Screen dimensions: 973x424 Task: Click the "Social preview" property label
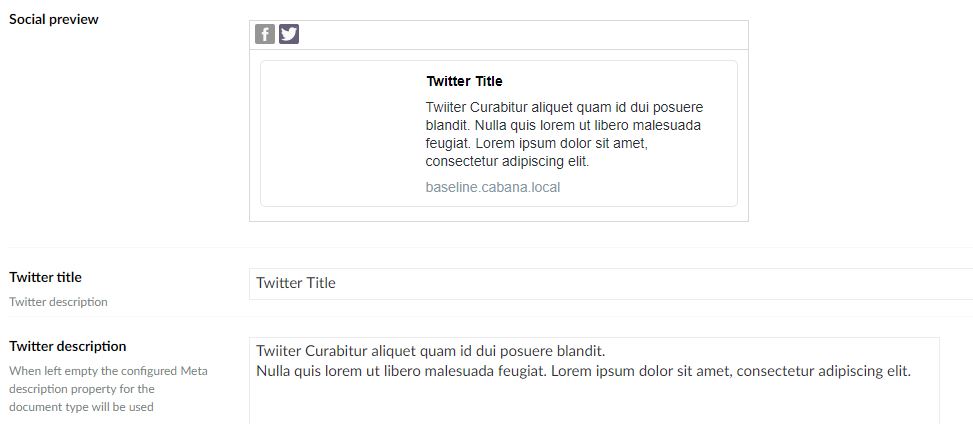(x=54, y=19)
